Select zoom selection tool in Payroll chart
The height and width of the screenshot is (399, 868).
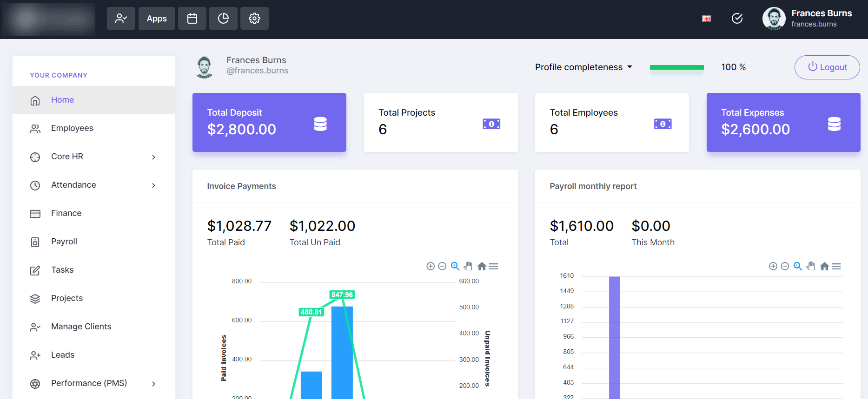click(798, 266)
